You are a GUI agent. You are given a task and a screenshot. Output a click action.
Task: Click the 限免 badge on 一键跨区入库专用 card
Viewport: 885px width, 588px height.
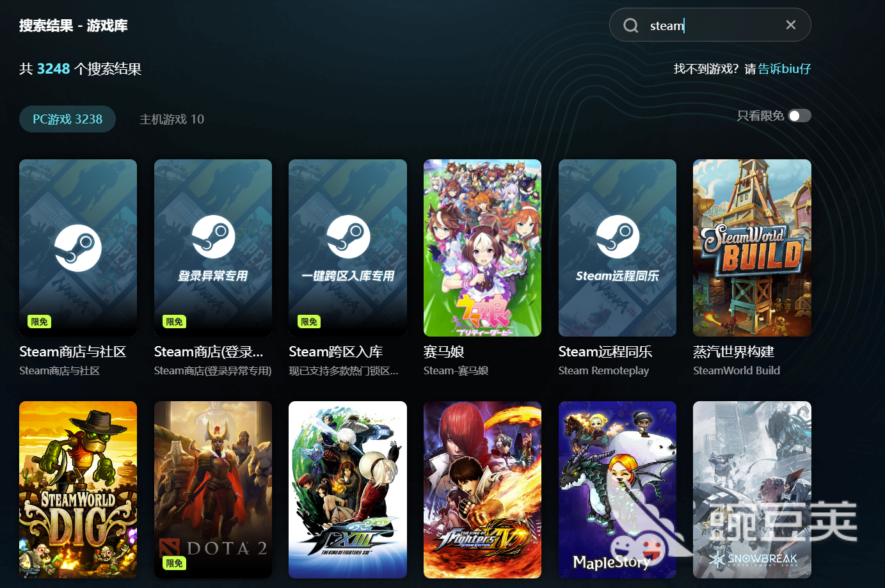[x=309, y=322]
